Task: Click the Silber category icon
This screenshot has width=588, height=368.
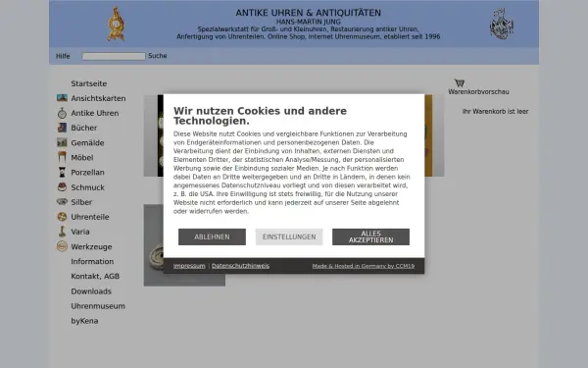Action: click(x=62, y=201)
